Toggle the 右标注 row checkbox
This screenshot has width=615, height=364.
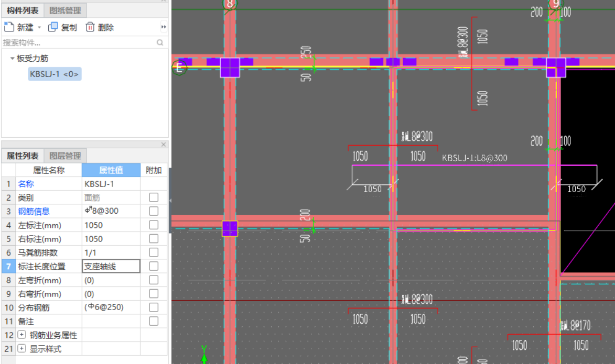[x=154, y=239]
